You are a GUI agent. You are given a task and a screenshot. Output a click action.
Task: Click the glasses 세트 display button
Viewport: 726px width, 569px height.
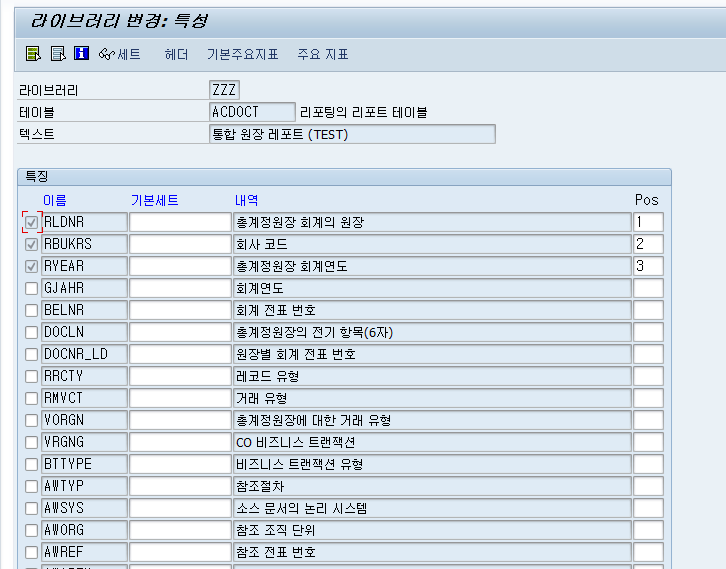tap(119, 54)
